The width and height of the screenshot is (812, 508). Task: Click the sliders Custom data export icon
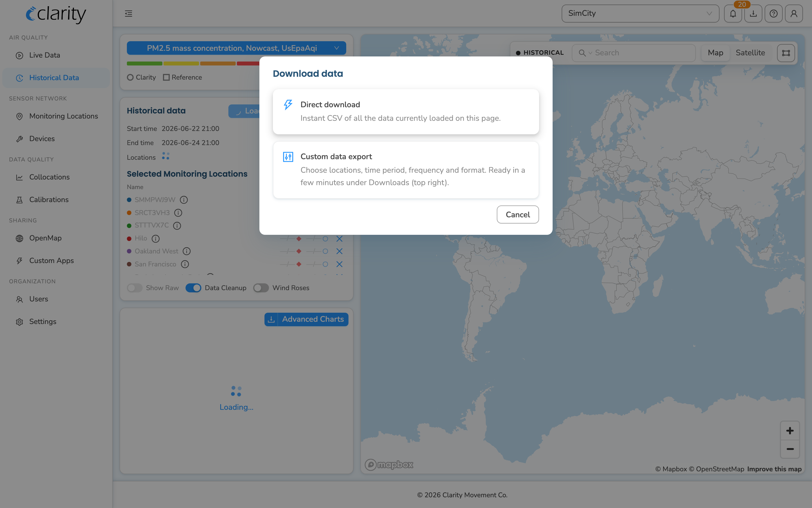[x=288, y=157]
